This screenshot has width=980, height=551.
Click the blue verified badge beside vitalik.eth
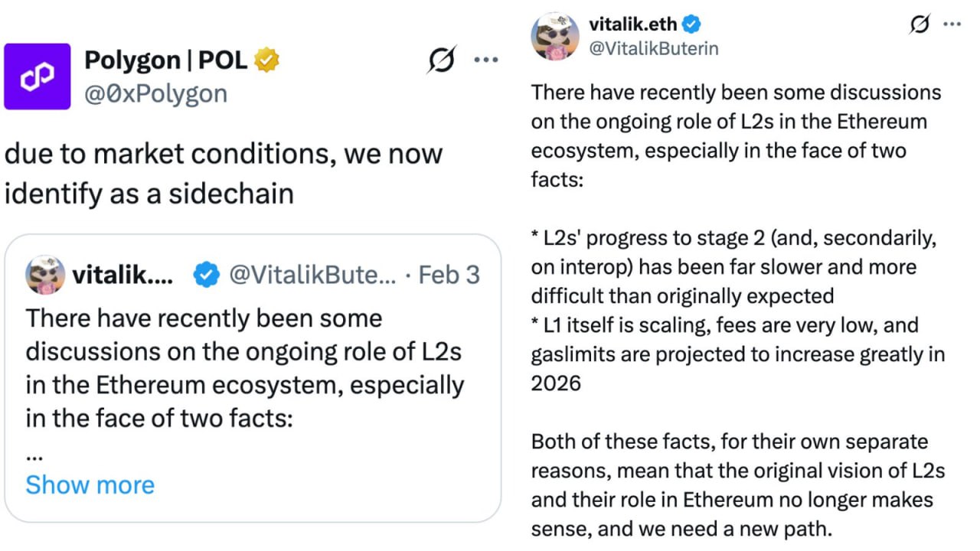[691, 24]
